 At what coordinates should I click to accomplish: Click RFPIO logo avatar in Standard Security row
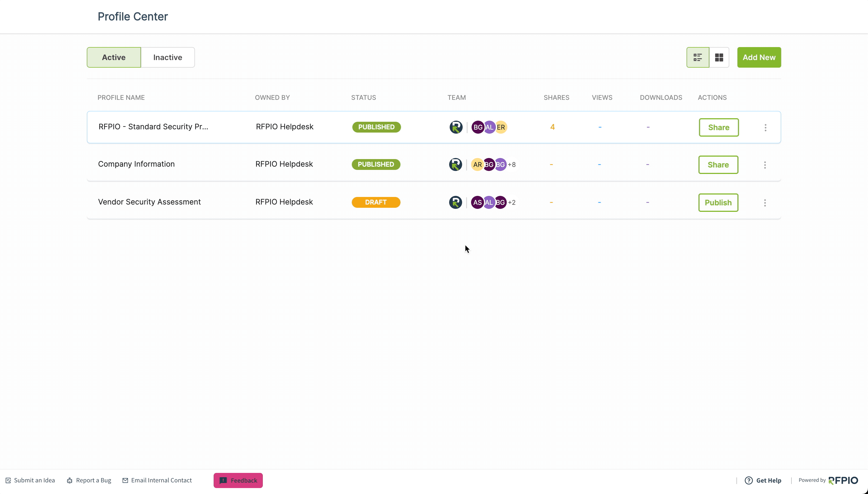(456, 127)
